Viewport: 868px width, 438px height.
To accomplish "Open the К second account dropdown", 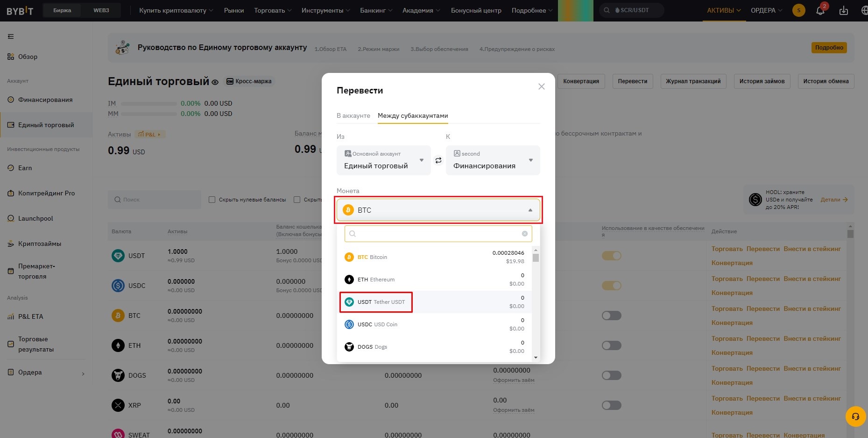I will [493, 160].
